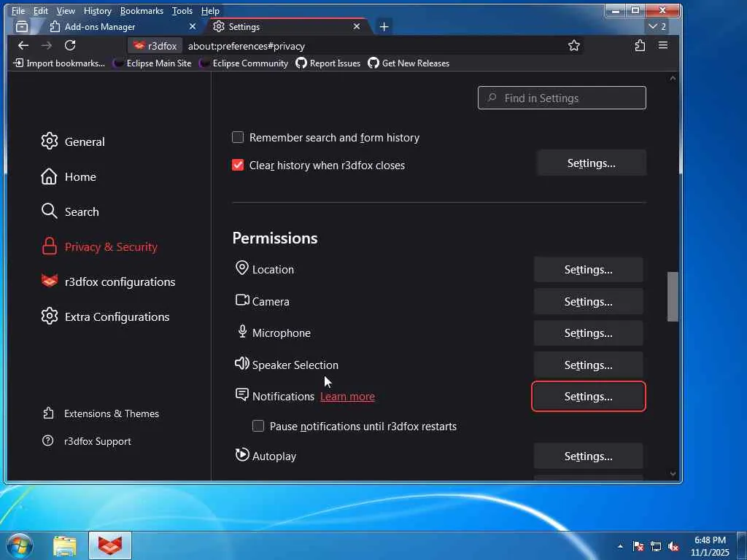Open the File menu
Image resolution: width=747 pixels, height=560 pixels.
[x=18, y=10]
